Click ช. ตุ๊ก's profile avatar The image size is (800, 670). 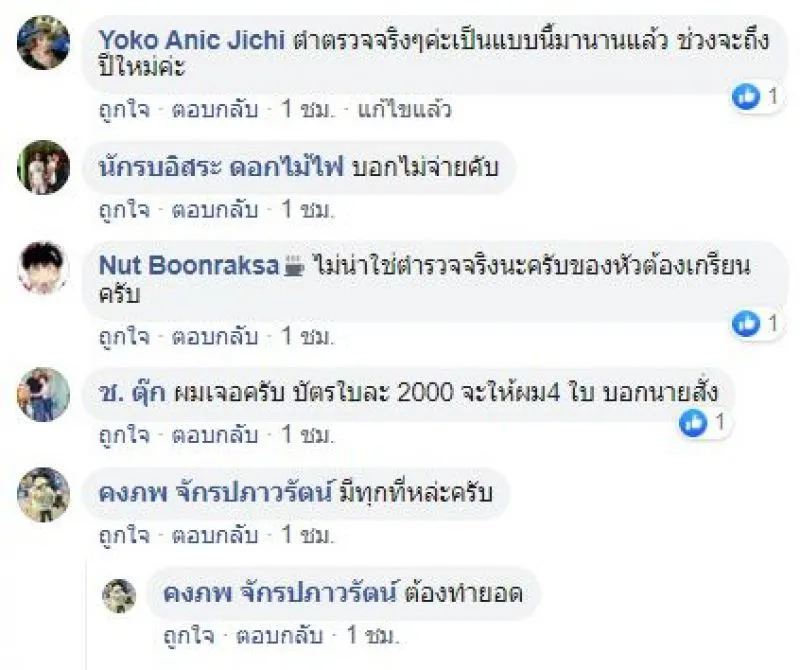pyautogui.click(x=44, y=394)
